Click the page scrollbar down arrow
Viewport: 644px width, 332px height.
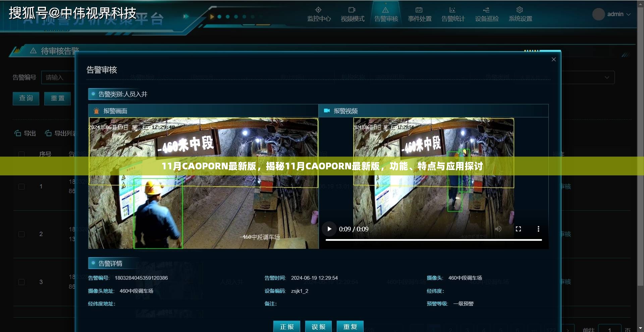pyautogui.click(x=641, y=328)
